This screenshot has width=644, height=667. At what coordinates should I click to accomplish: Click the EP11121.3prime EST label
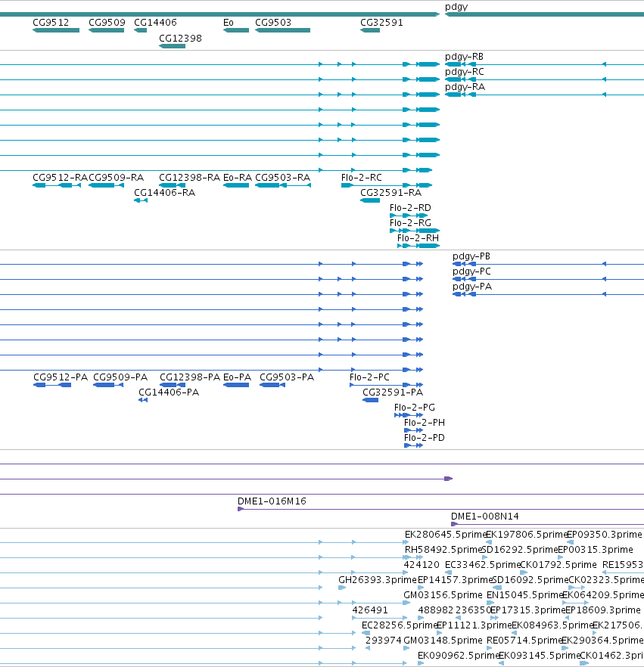point(474,625)
